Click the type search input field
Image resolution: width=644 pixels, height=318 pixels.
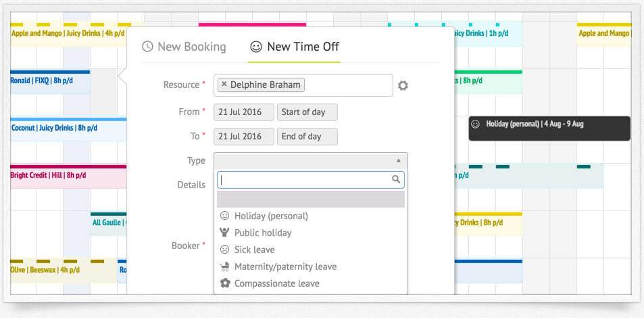[311, 180]
